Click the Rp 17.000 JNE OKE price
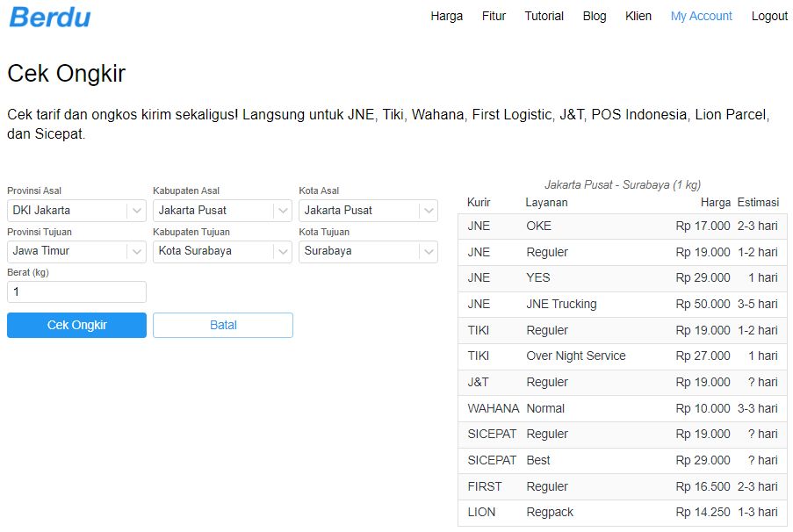 tap(703, 226)
